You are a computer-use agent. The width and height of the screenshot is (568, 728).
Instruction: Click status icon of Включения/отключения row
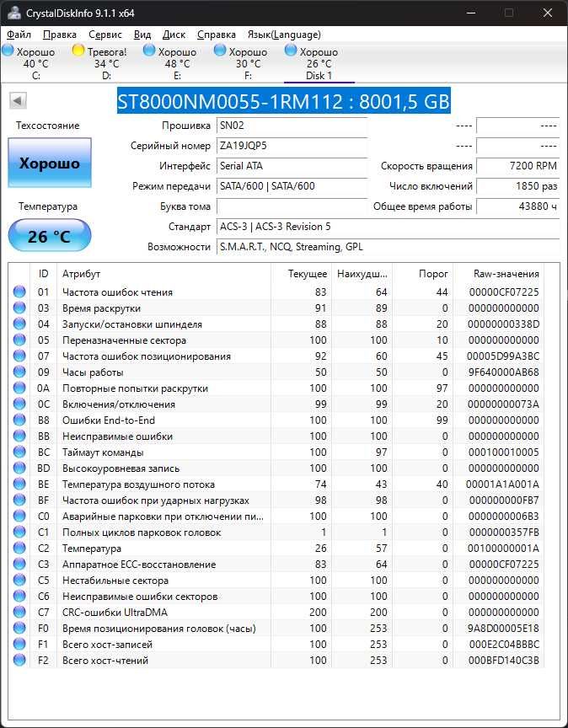[x=19, y=404]
